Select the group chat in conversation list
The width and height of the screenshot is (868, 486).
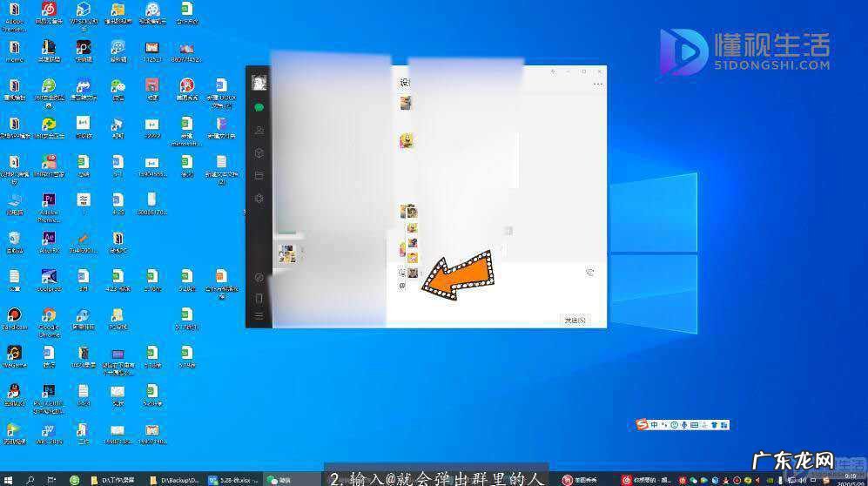click(286, 253)
